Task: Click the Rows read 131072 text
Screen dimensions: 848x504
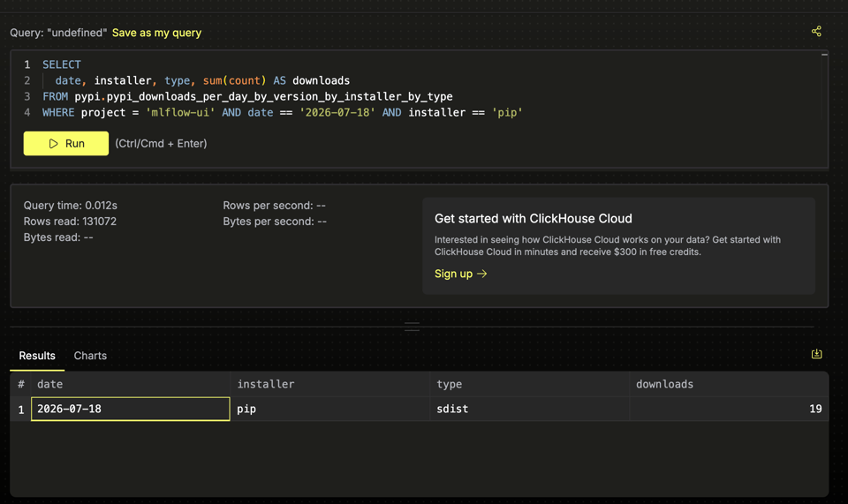Action: (70, 222)
